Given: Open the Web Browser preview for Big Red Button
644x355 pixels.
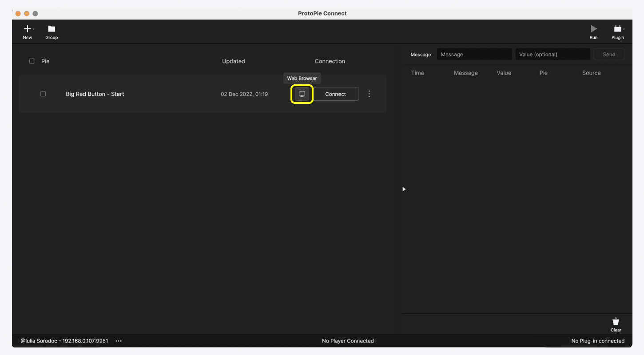Looking at the screenshot, I should click(x=302, y=94).
